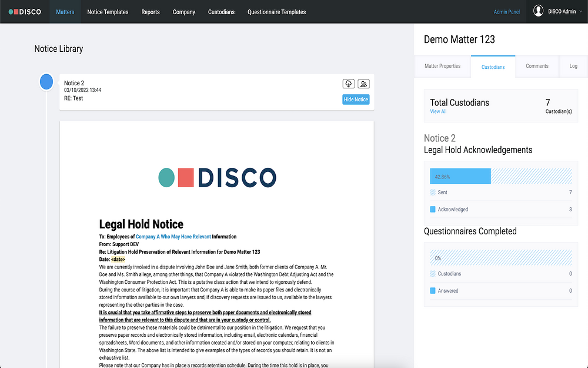
Task: Open Questionnaire Templates page
Action: click(276, 12)
